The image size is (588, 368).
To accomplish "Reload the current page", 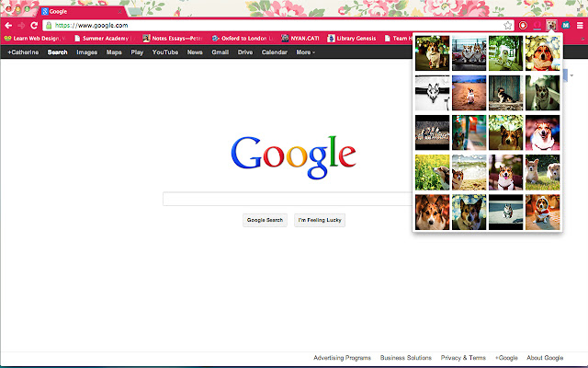I will pos(34,25).
